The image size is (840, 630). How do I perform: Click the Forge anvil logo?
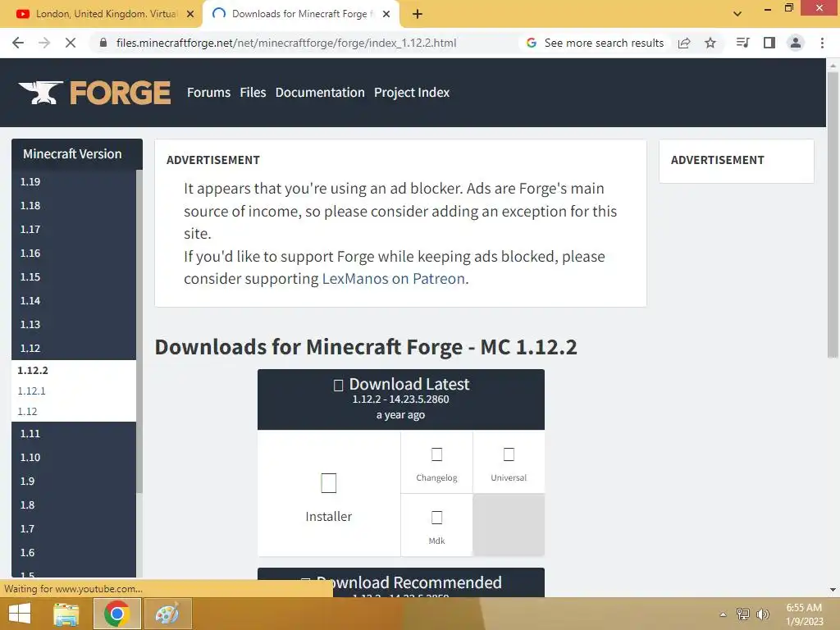click(94, 93)
